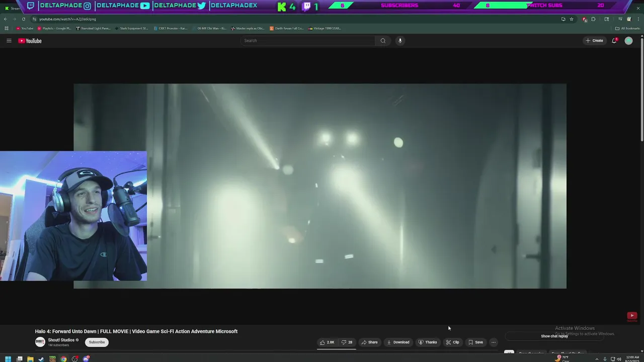Open Chrome from the taskbar
Image resolution: width=644 pixels, height=362 pixels.
(x=63, y=359)
